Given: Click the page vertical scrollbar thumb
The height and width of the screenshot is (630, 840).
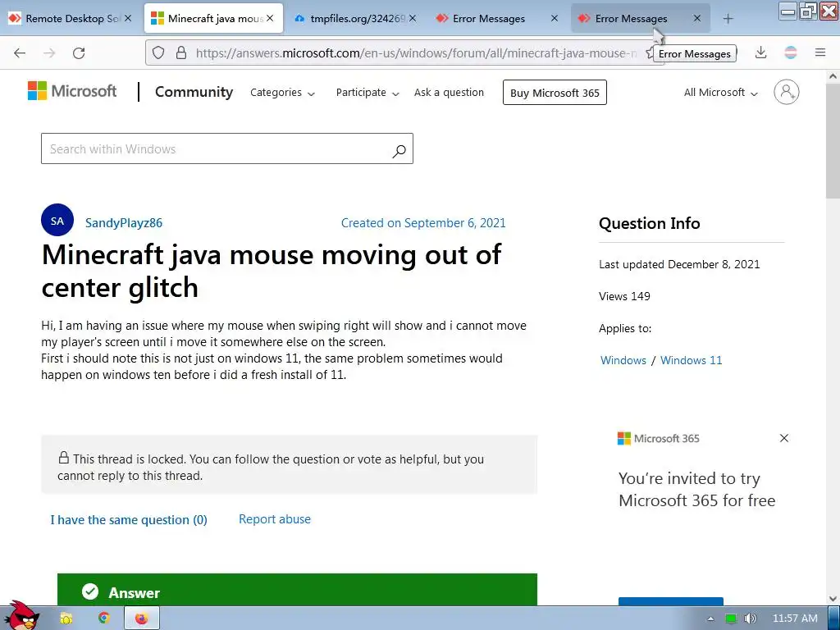Looking at the screenshot, I should (833, 141).
